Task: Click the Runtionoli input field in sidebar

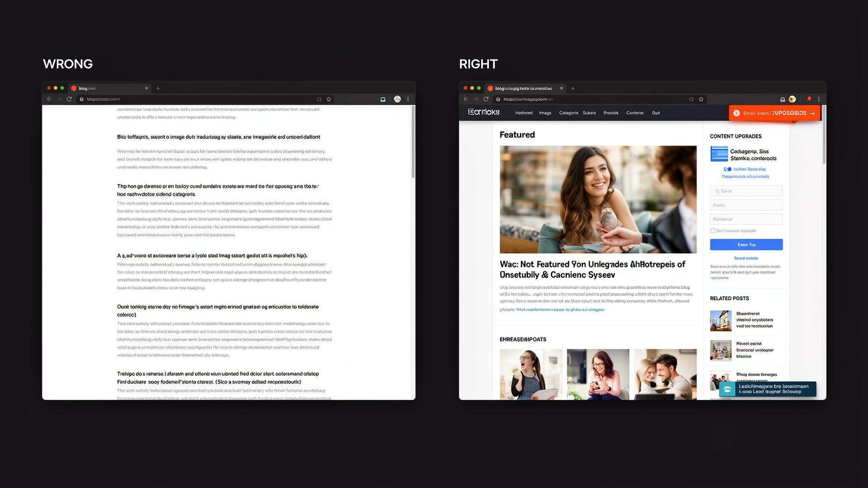Action: click(x=746, y=219)
